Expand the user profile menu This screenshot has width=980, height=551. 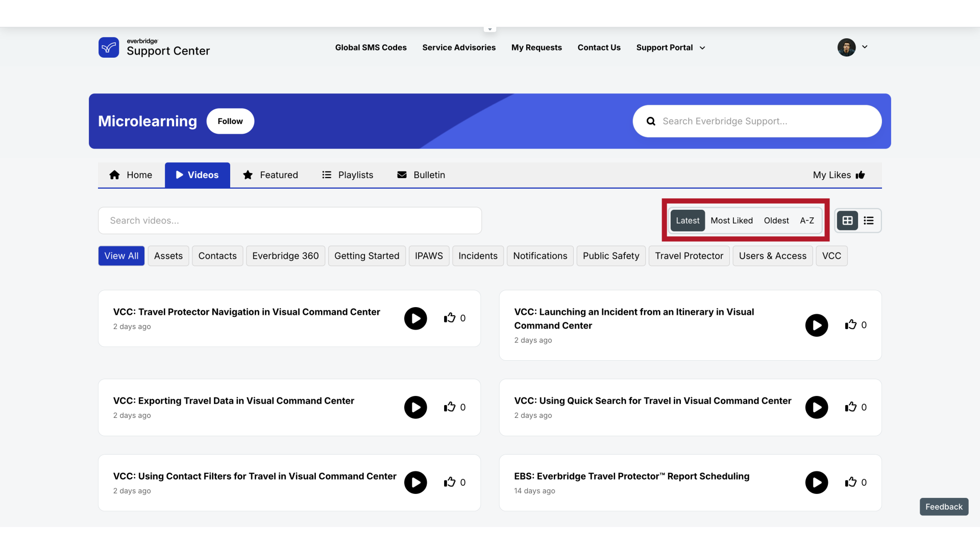point(864,46)
